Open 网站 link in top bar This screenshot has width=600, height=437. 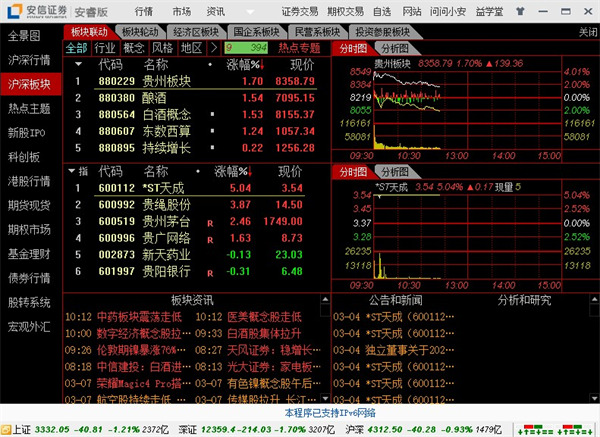[x=412, y=12]
